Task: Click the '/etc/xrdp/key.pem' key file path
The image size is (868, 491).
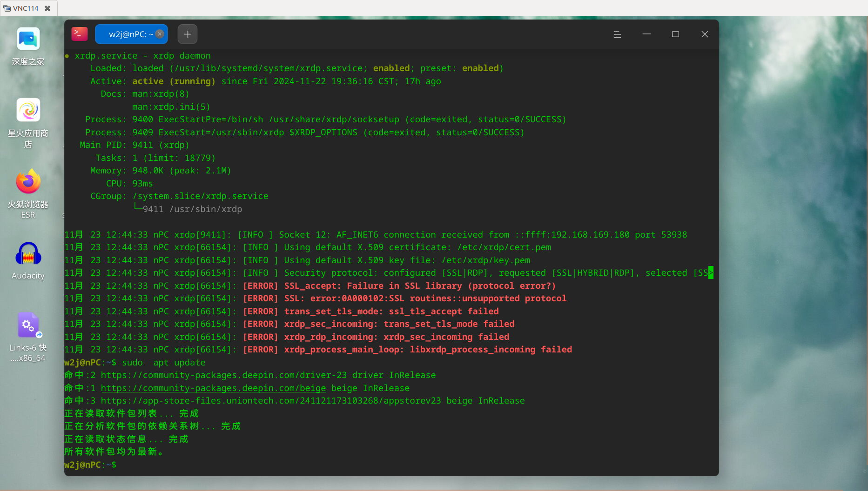Action: [x=486, y=260]
